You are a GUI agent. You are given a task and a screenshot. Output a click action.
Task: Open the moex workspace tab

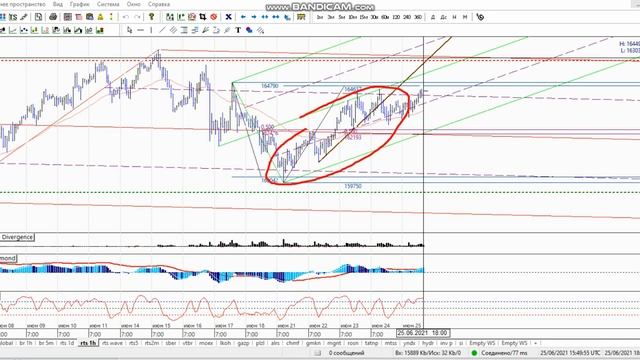tap(206, 343)
